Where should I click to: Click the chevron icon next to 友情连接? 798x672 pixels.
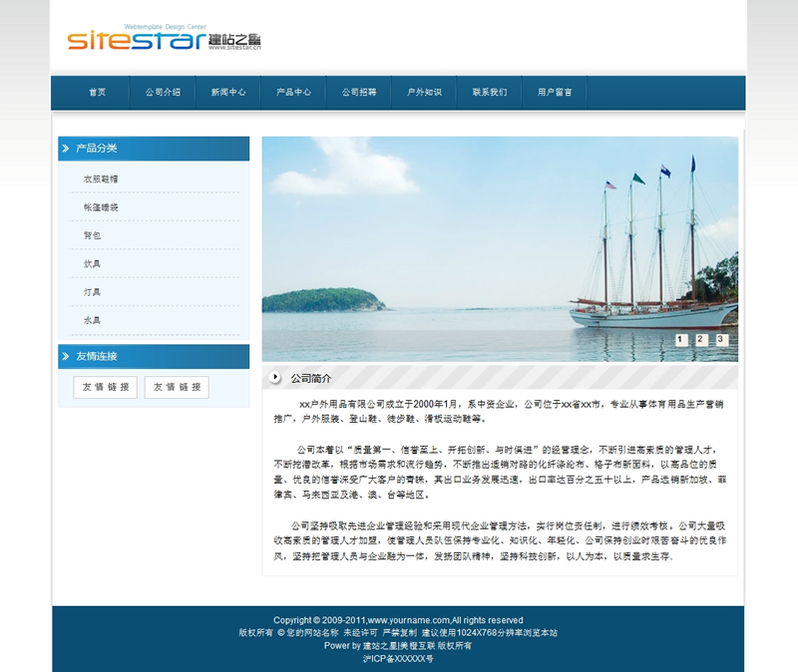[x=66, y=356]
